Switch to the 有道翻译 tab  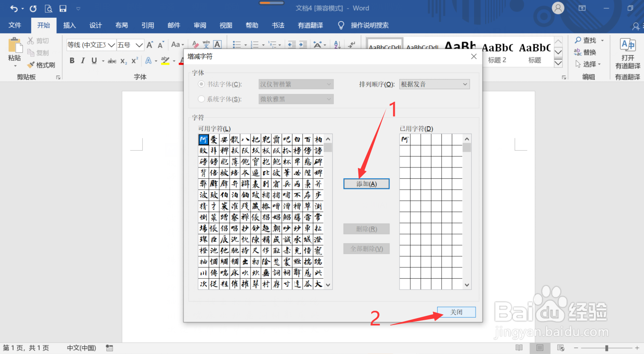coord(310,25)
